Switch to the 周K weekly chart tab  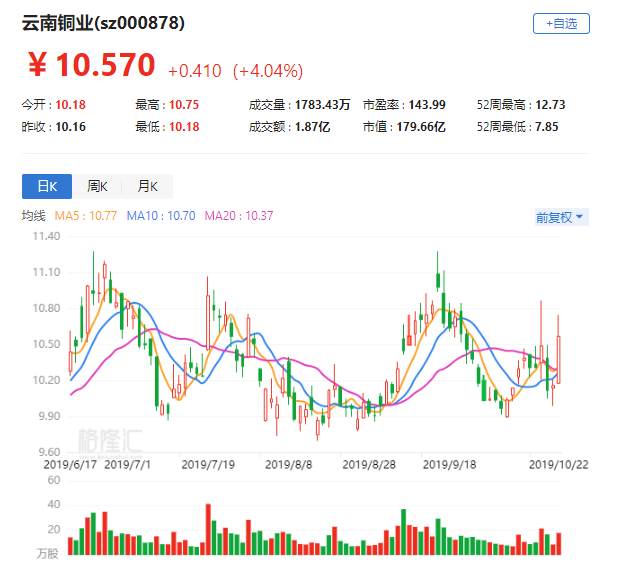pyautogui.click(x=97, y=186)
